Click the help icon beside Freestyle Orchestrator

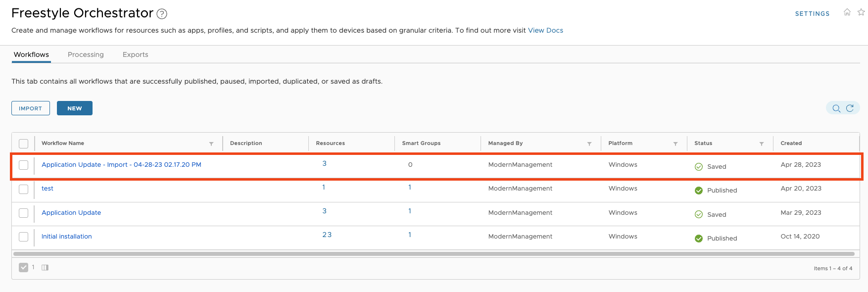162,14
